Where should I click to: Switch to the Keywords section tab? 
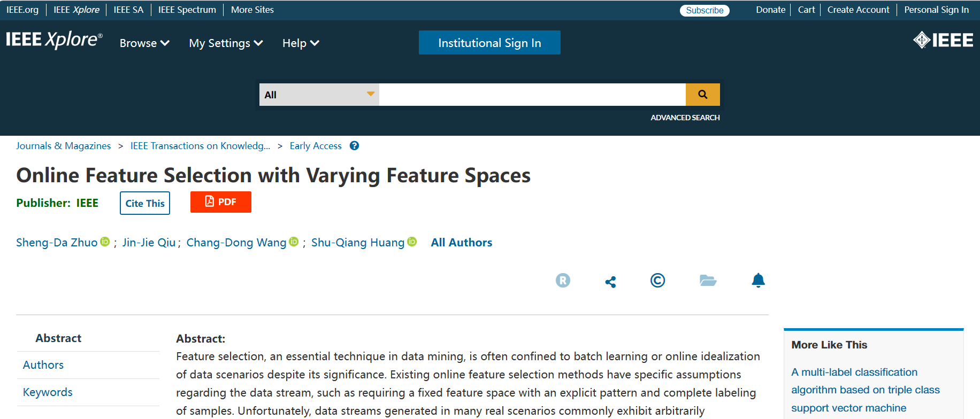[x=48, y=392]
